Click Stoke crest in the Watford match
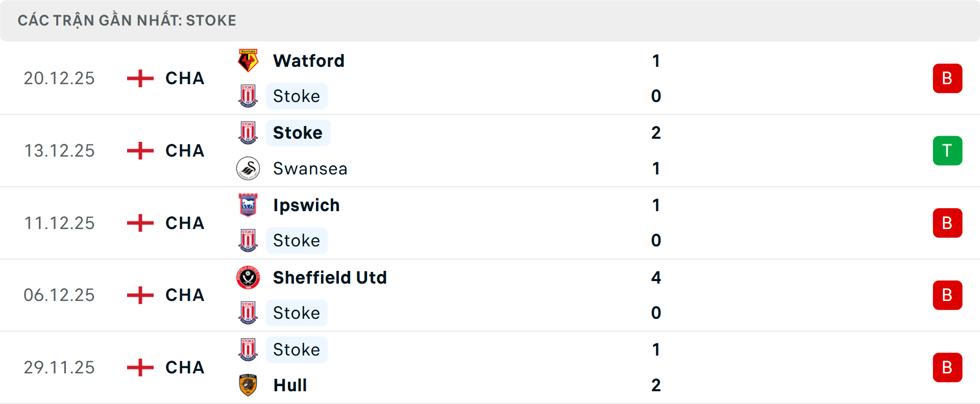 (x=248, y=96)
